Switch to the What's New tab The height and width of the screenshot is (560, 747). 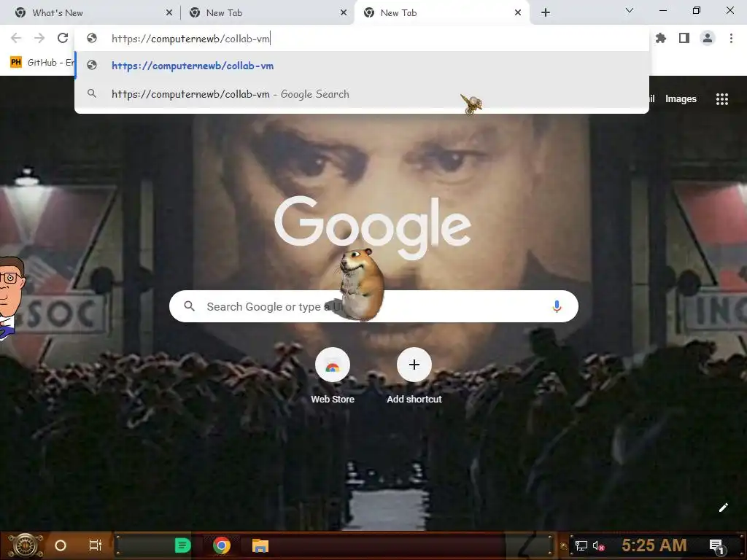coord(90,12)
